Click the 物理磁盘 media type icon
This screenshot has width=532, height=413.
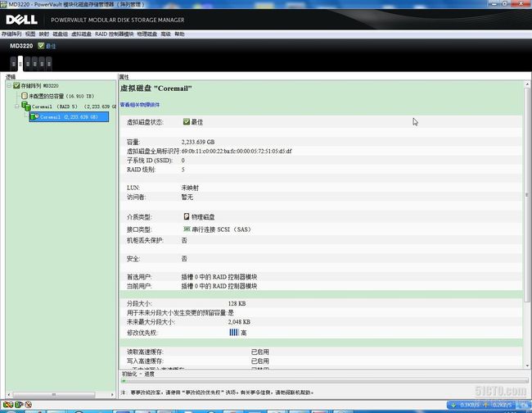[x=187, y=216]
